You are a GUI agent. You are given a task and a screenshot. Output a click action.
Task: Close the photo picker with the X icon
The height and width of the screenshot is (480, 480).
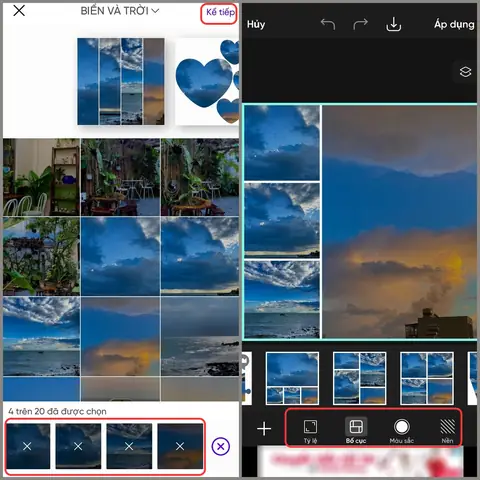(x=19, y=11)
